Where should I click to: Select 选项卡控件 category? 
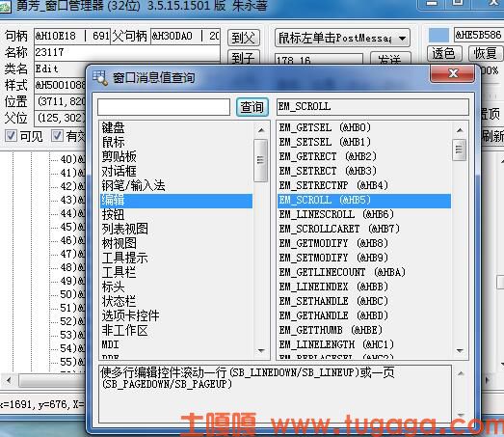(x=176, y=315)
